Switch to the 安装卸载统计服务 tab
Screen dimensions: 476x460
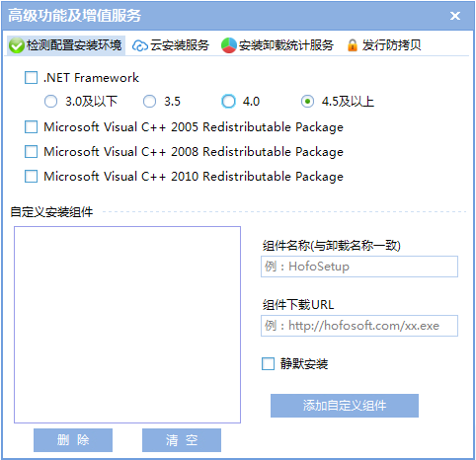point(278,45)
